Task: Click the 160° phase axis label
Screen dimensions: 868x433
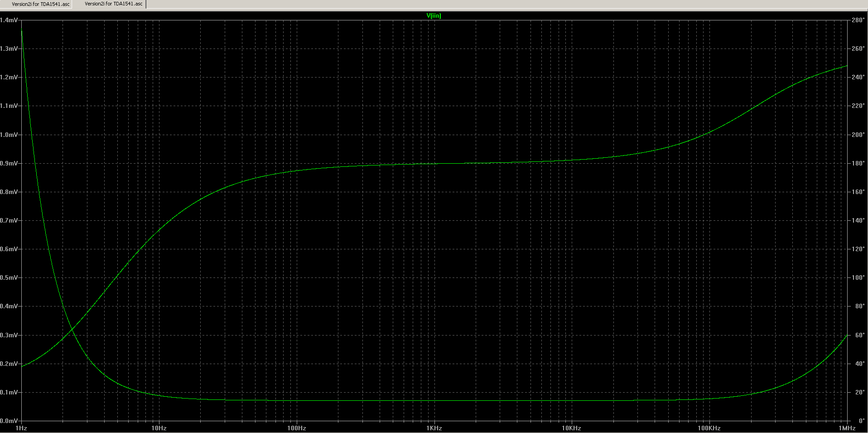Action: click(858, 192)
